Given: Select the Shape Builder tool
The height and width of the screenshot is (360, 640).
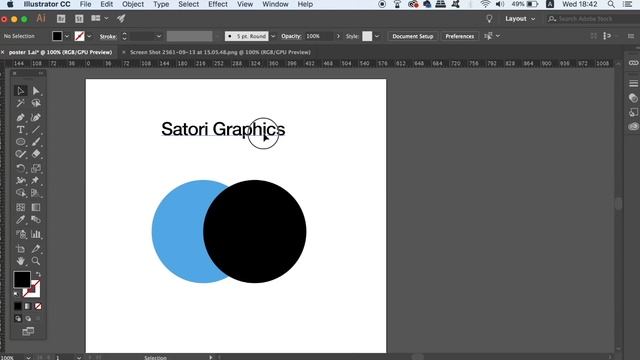Looking at the screenshot, I should coord(20,193).
